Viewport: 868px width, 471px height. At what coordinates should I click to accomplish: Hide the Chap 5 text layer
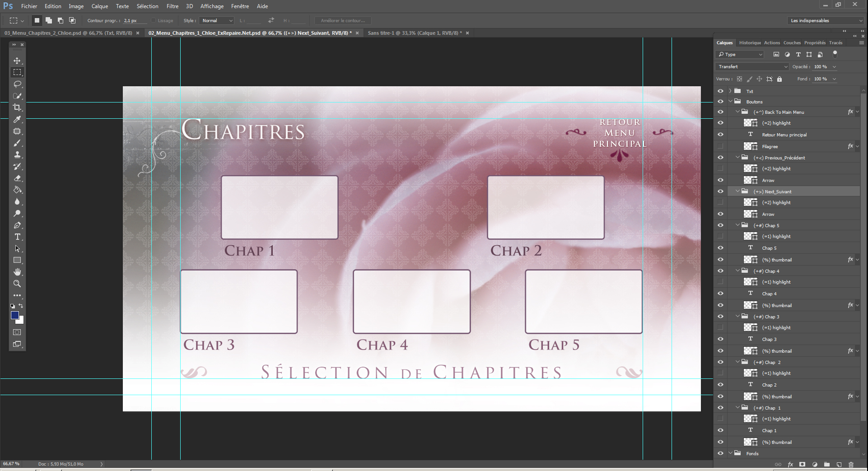pyautogui.click(x=720, y=248)
